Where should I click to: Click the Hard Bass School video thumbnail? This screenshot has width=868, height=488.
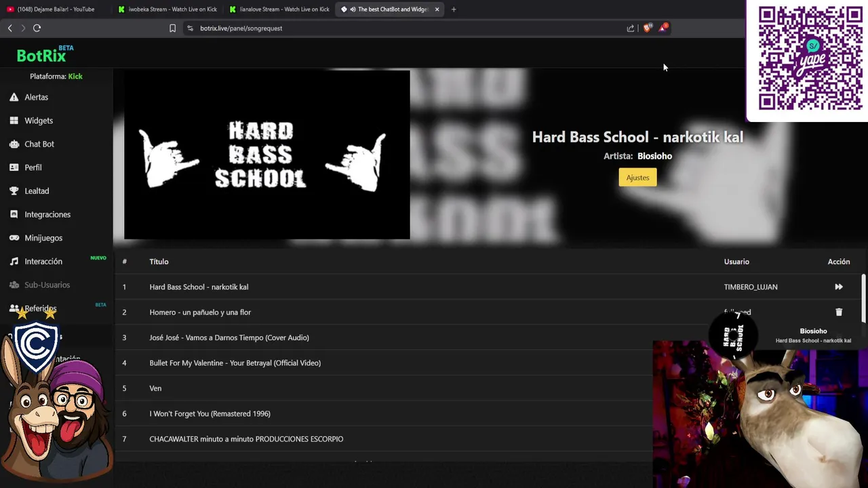pos(267,155)
